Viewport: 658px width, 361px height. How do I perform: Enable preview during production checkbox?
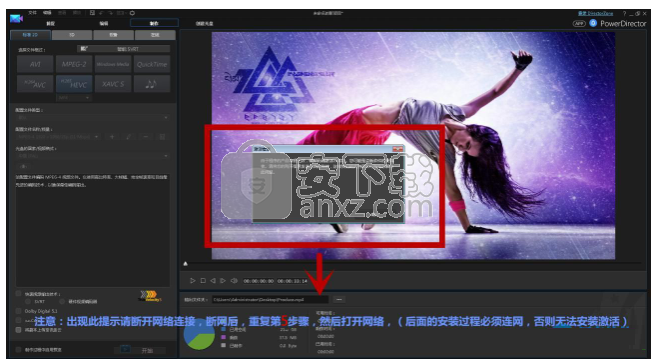18,349
